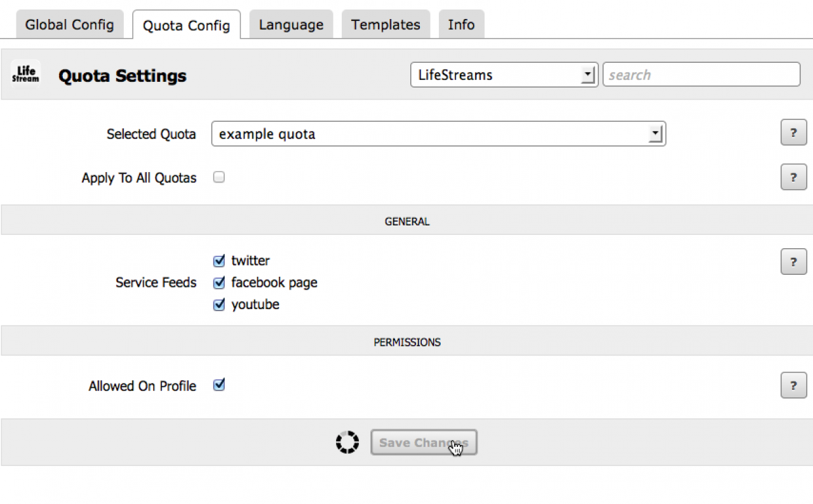Toggle the Allowed On Profile checkbox
Viewport: 813px width, 504px height.
[219, 385]
